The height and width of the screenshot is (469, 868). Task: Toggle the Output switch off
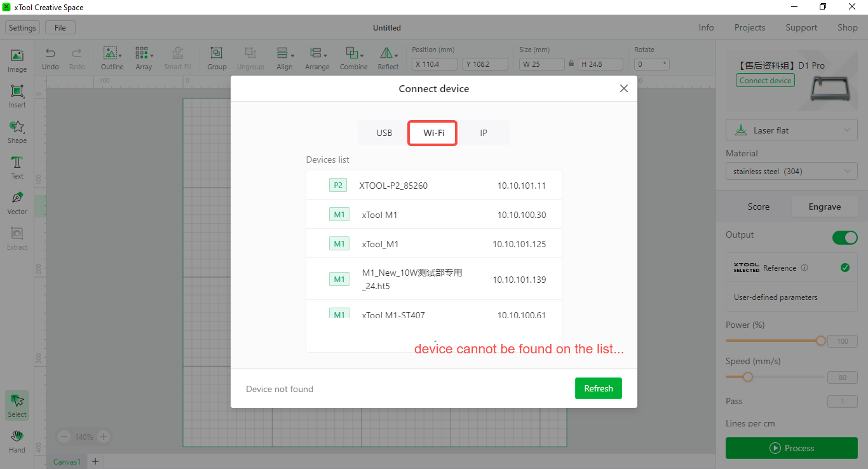pos(844,237)
